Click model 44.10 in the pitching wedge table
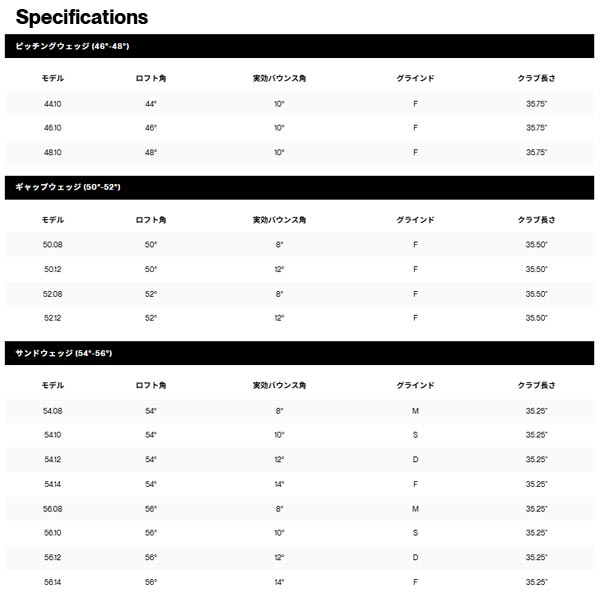This screenshot has width=600, height=600. [53, 104]
